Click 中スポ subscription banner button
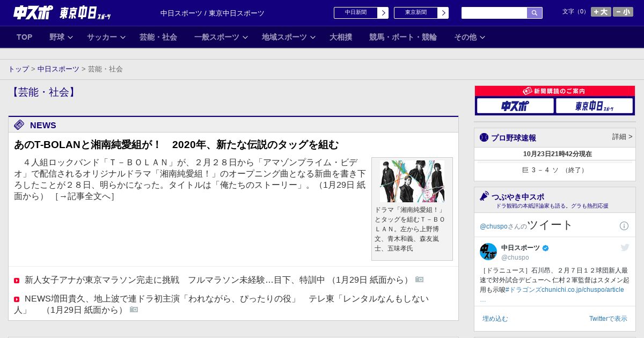Screen dimensions: 644x338 (515, 106)
